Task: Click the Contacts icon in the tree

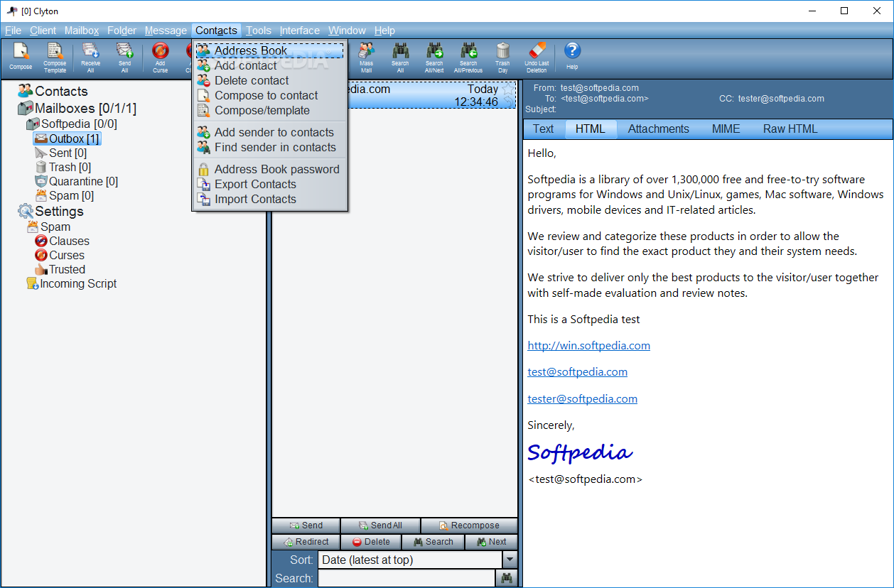Action: click(26, 91)
